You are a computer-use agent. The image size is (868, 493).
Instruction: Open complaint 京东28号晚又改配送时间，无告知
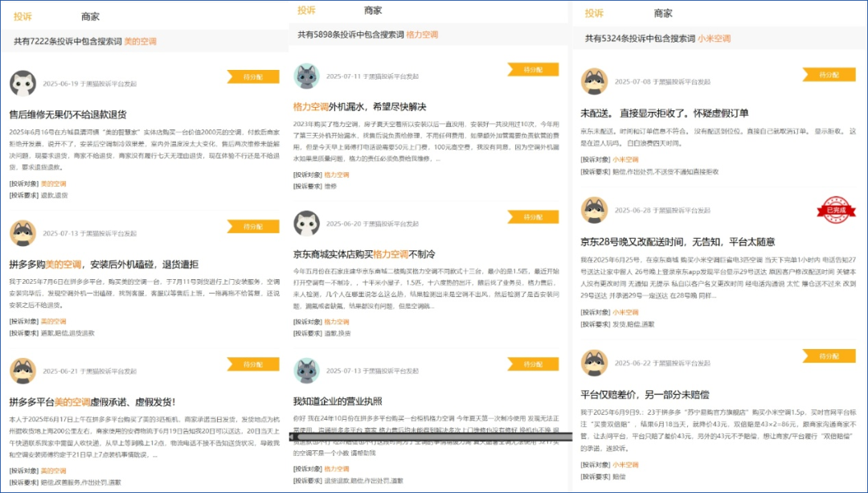[678, 242]
